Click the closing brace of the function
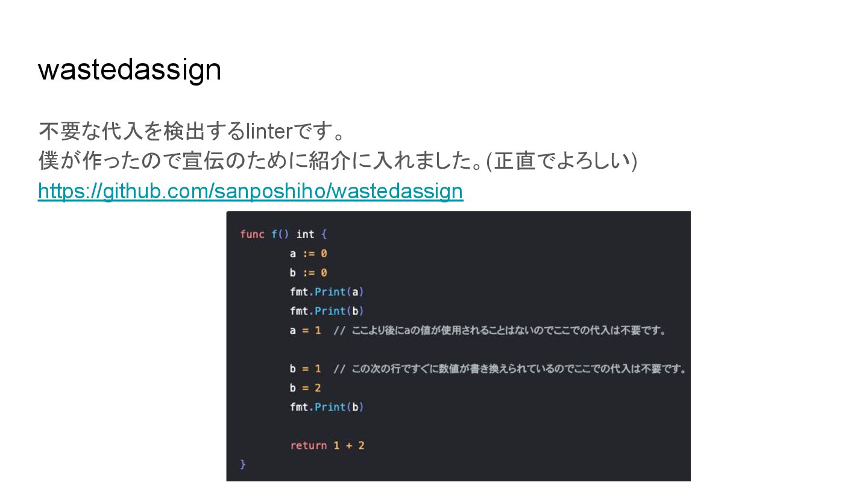Viewport: 868px width, 488px height. [243, 465]
